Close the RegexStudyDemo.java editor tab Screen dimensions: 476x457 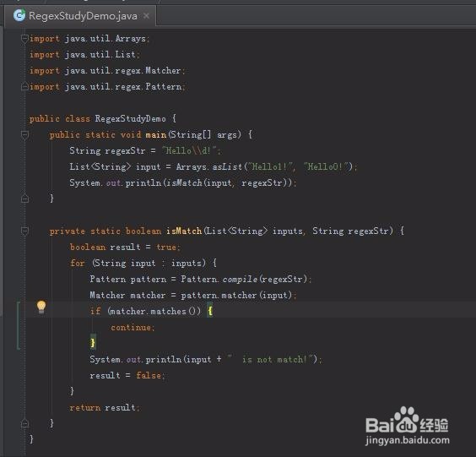[x=146, y=15]
